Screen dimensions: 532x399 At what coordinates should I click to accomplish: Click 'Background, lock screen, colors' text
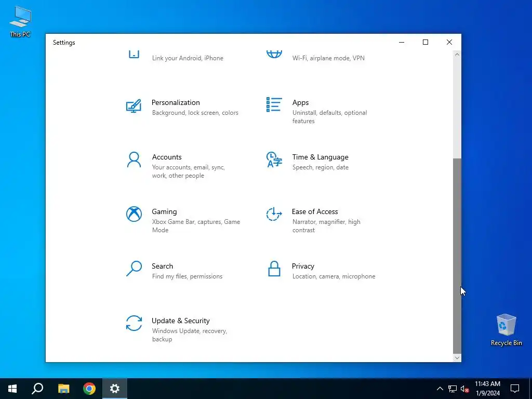tap(195, 113)
